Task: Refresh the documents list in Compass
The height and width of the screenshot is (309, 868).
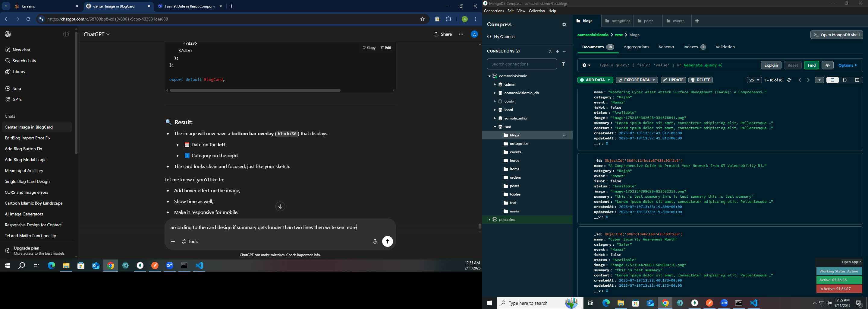Action: tap(789, 80)
